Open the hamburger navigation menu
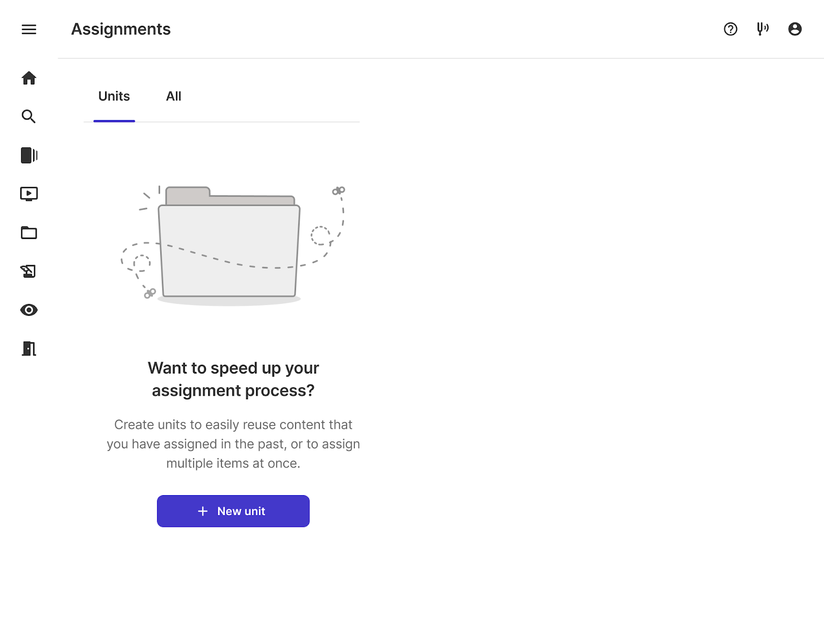This screenshot has width=824, height=644. click(29, 29)
